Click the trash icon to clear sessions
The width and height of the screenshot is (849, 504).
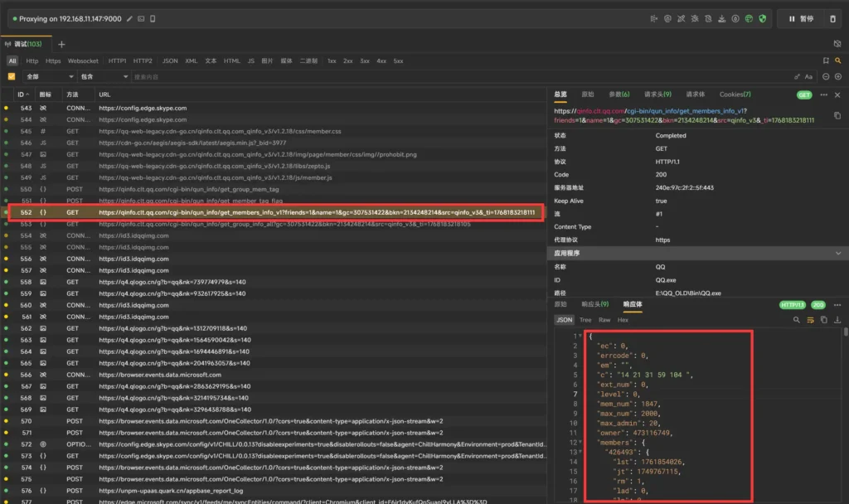(x=832, y=18)
